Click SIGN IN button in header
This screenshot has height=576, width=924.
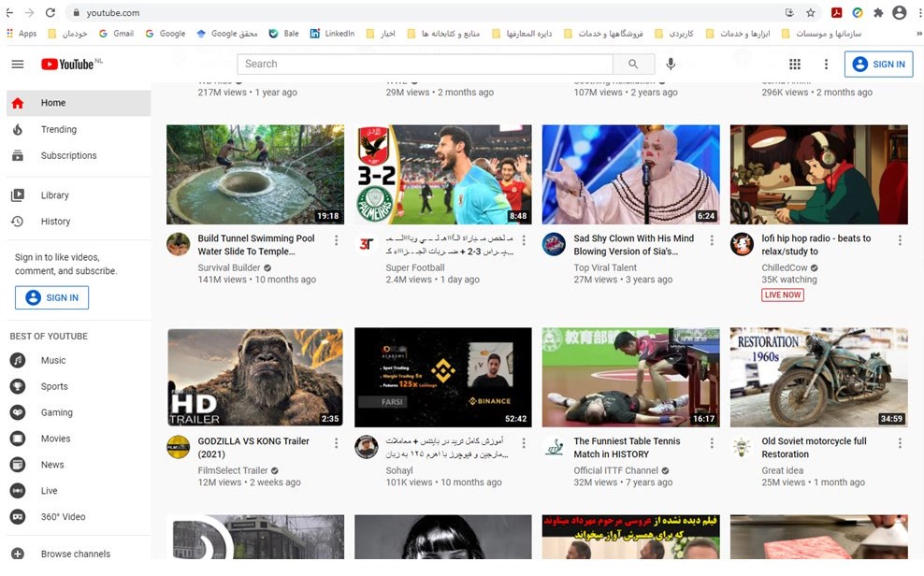[x=878, y=65]
